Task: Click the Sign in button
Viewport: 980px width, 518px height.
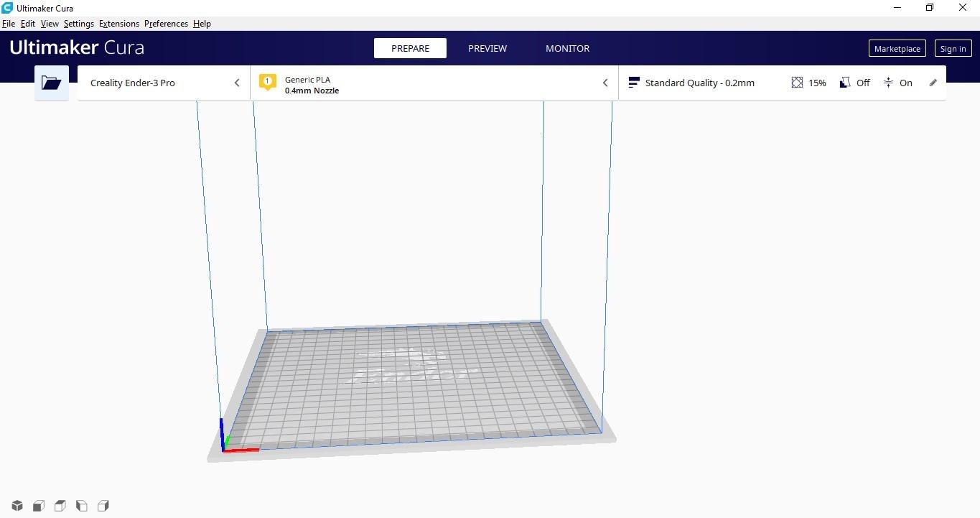Action: pos(953,48)
